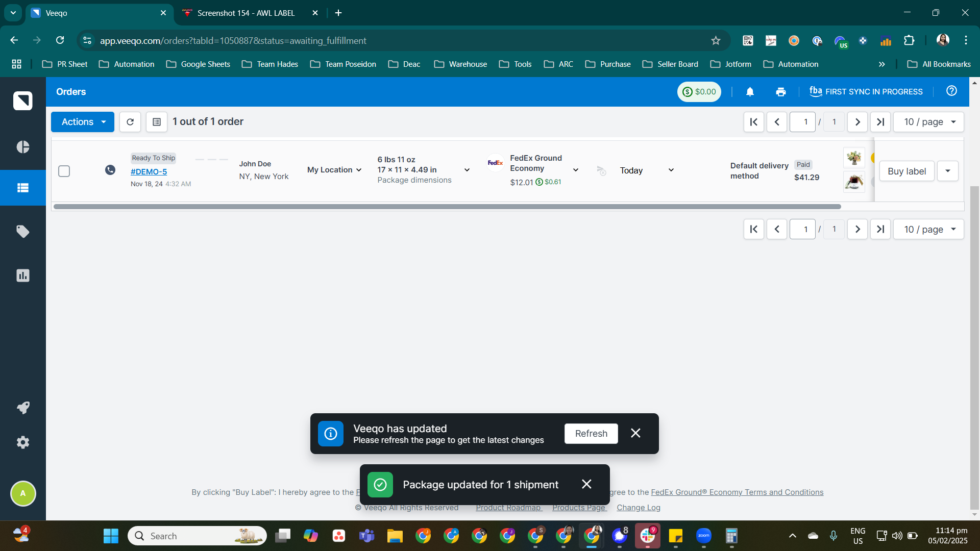
Task: Click the printer icon in Orders header
Action: click(781, 92)
